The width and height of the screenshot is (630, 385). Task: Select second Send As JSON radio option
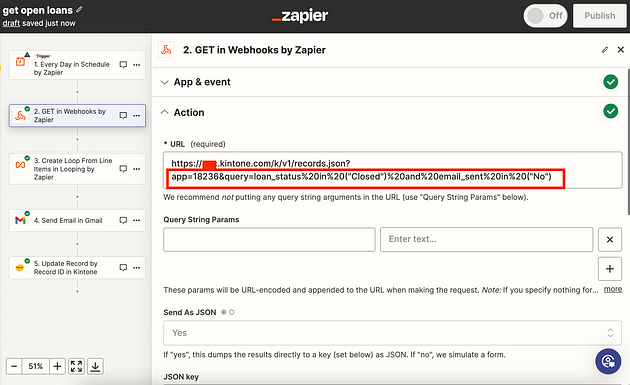231,312
